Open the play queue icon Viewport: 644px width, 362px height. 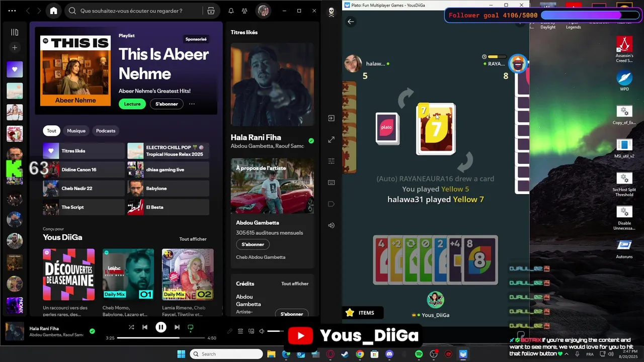click(x=240, y=331)
